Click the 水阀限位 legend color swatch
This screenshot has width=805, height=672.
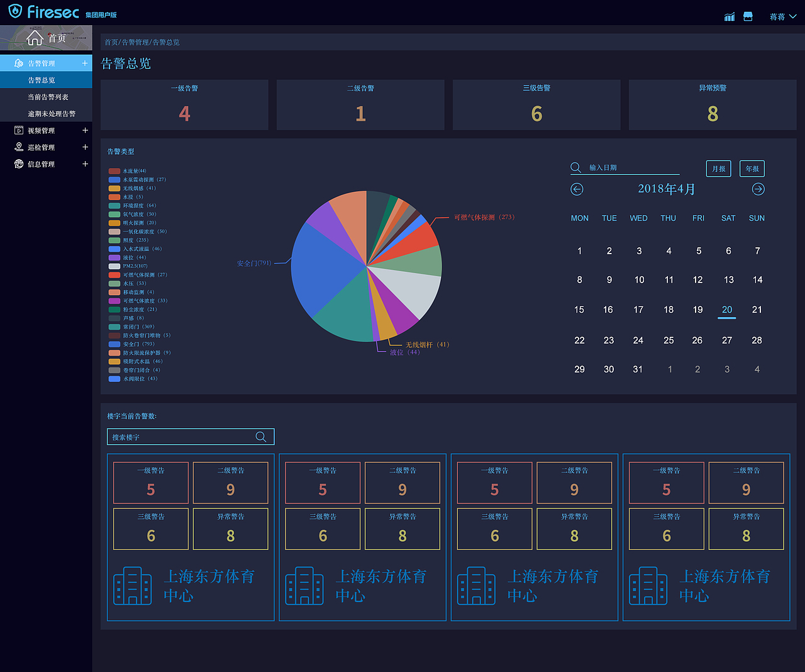tap(114, 379)
